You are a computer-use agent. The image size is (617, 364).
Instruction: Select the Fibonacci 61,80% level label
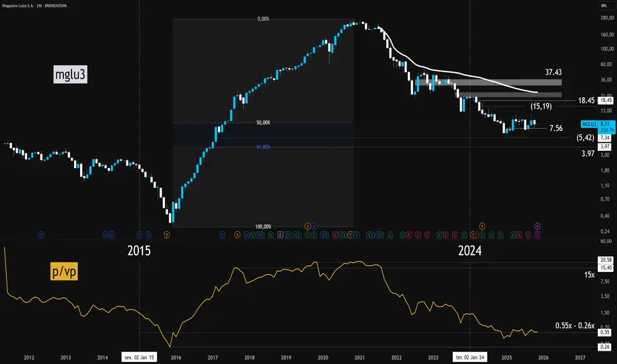click(263, 147)
